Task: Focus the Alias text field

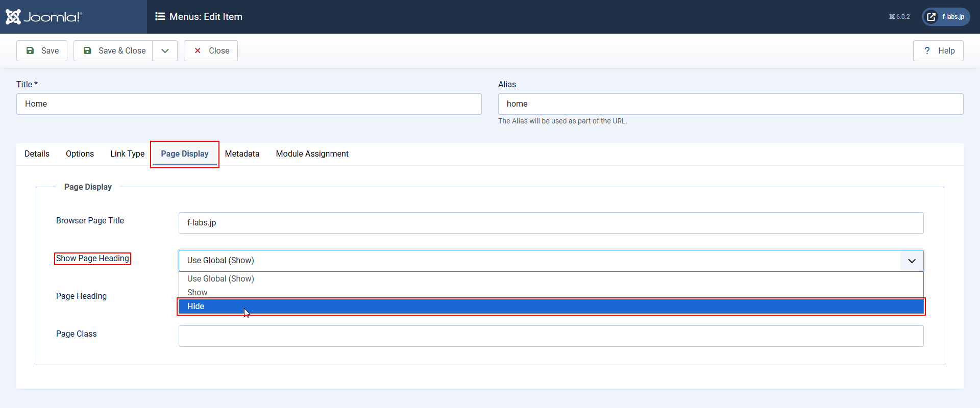Action: coord(730,104)
